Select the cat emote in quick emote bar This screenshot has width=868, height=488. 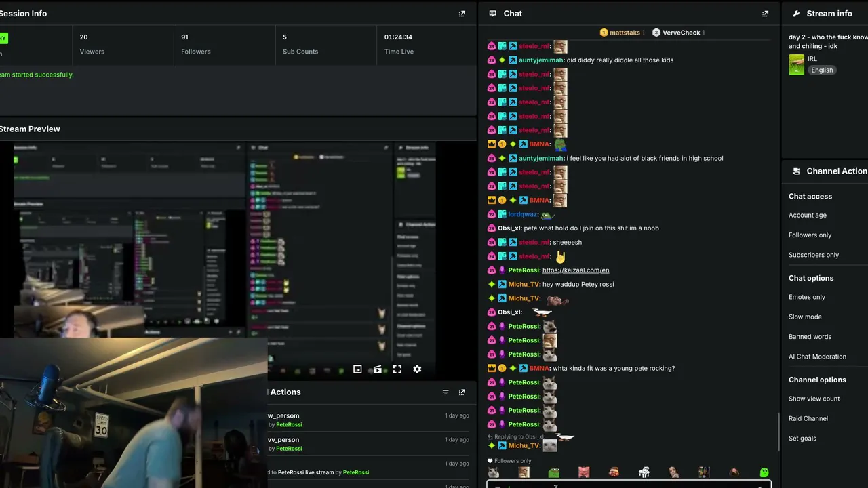494,472
